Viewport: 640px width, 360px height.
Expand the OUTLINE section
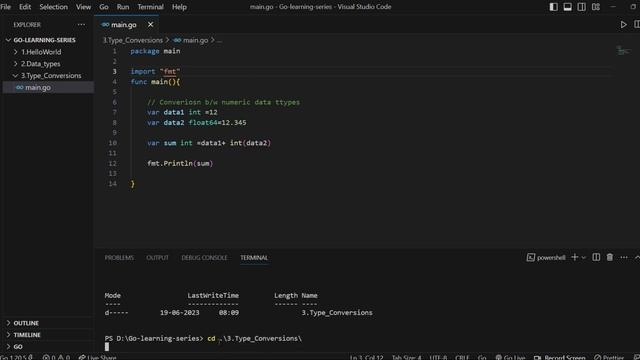point(26,323)
